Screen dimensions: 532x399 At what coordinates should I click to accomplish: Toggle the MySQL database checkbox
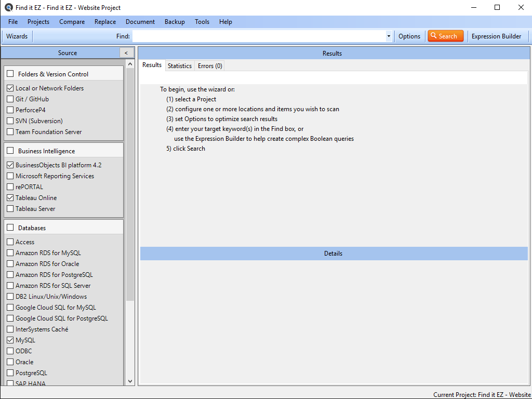point(10,340)
